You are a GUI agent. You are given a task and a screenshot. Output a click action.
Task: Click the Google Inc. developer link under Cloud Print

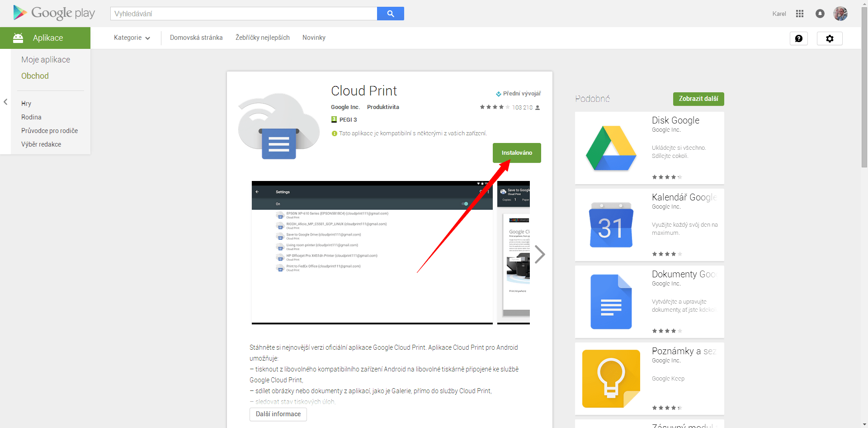tap(345, 107)
